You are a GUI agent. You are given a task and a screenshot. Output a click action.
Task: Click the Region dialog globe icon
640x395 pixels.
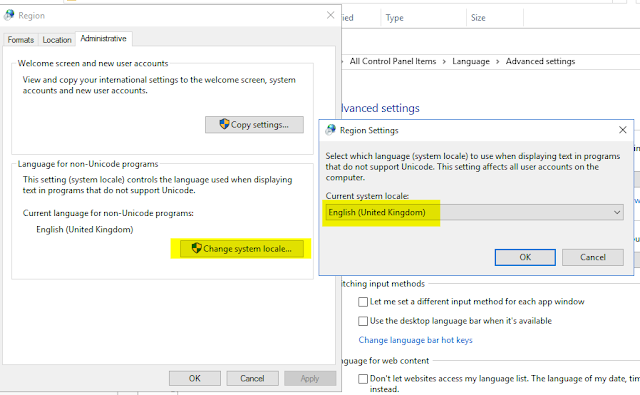tap(9, 15)
